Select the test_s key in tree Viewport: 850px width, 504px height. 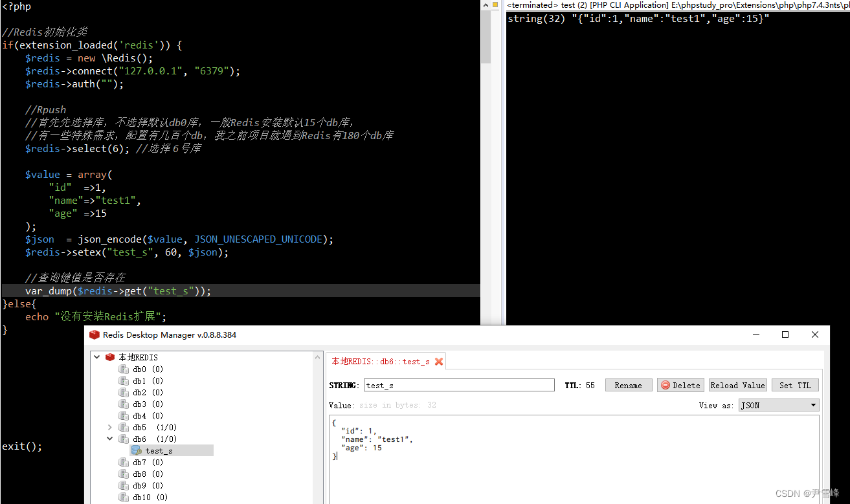171,450
